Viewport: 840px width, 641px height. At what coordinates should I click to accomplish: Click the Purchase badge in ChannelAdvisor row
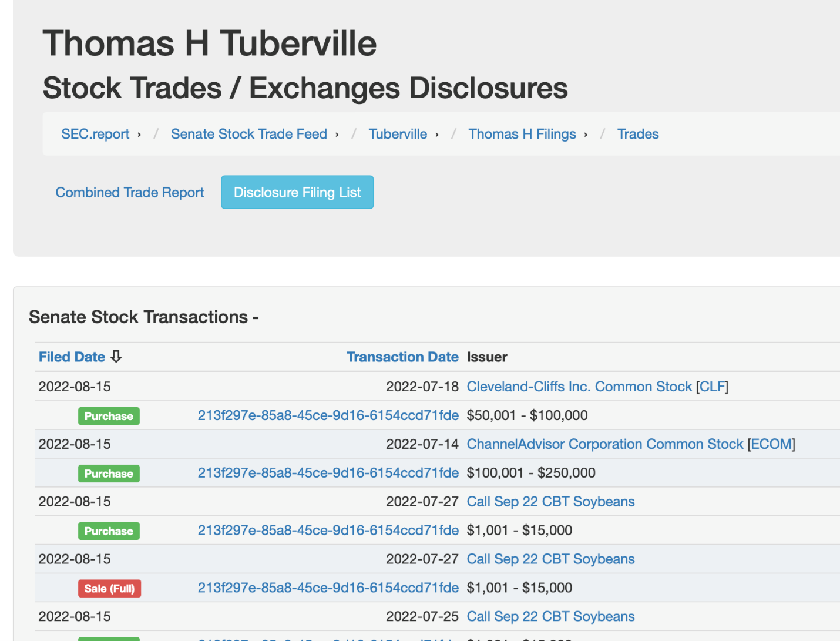coord(109,474)
